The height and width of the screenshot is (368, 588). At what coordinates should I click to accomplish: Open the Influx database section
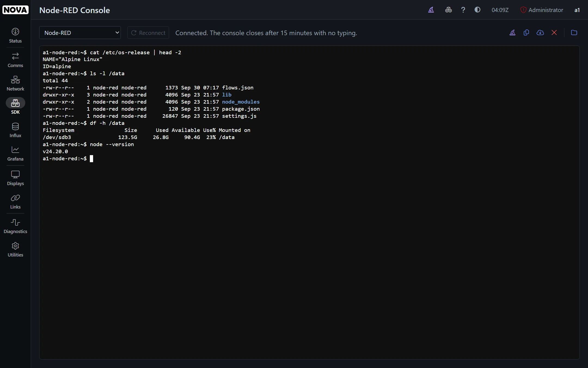[15, 130]
